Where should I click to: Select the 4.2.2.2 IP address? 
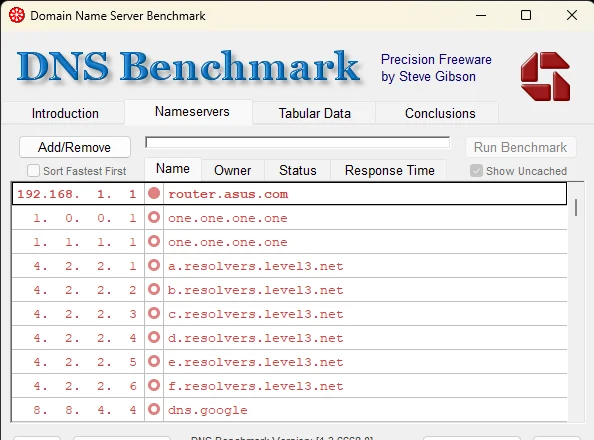click(x=85, y=290)
